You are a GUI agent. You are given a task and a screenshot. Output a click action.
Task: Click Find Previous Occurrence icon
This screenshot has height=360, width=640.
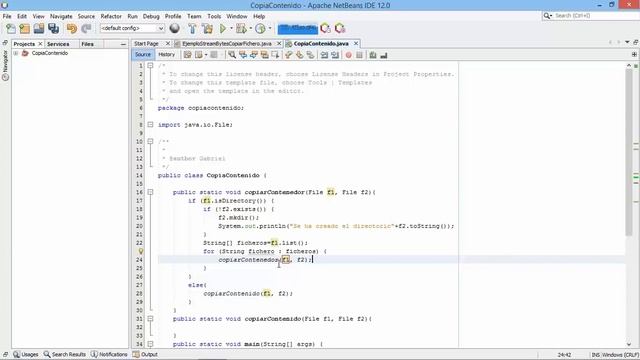point(243,55)
